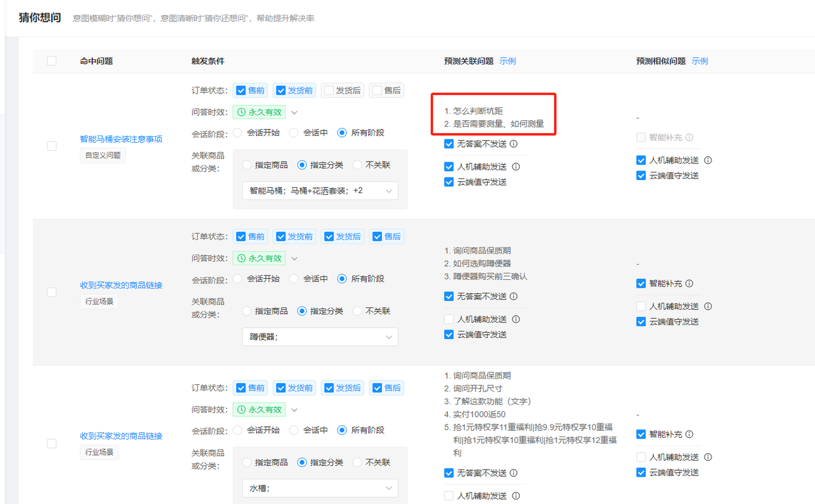This screenshot has height=504, width=815.
Task: Open category dropdown showing 智能马桶；马桶+花洒套装
Action: [x=320, y=191]
